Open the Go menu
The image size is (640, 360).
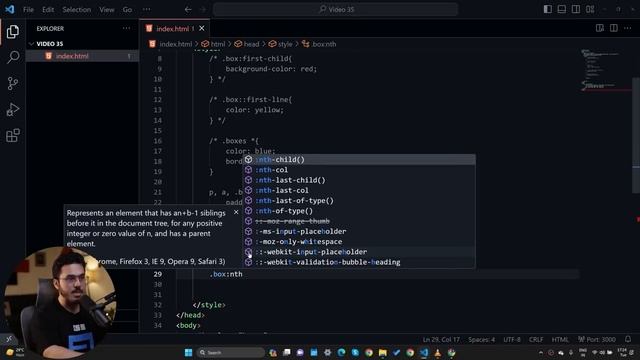click(127, 9)
